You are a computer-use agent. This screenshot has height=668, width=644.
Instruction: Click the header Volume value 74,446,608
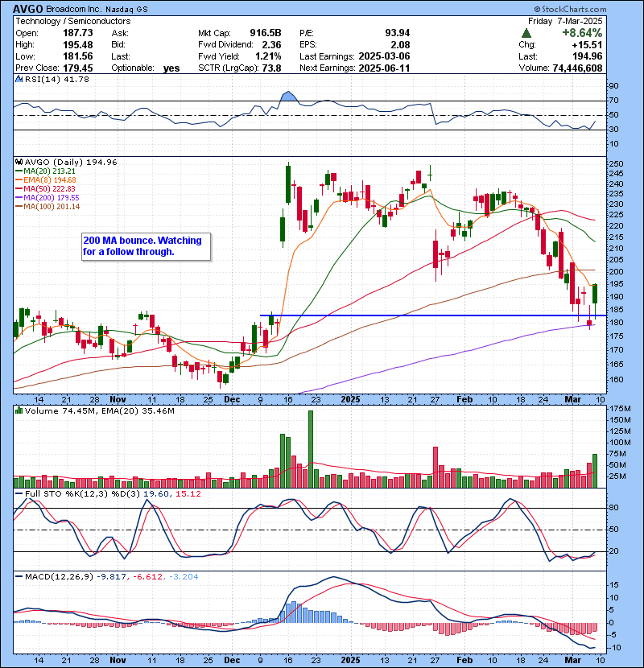(x=577, y=68)
